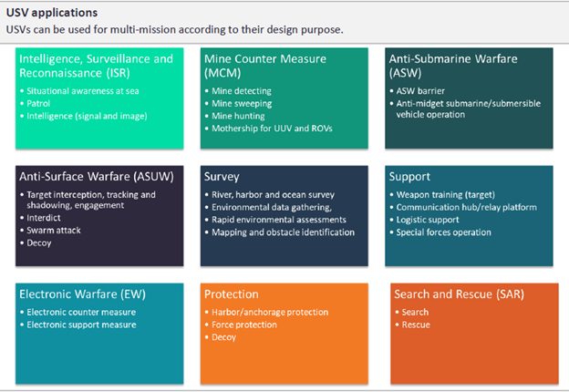Click the 'Protection' card title
The width and height of the screenshot is (569, 392).
click(x=232, y=294)
